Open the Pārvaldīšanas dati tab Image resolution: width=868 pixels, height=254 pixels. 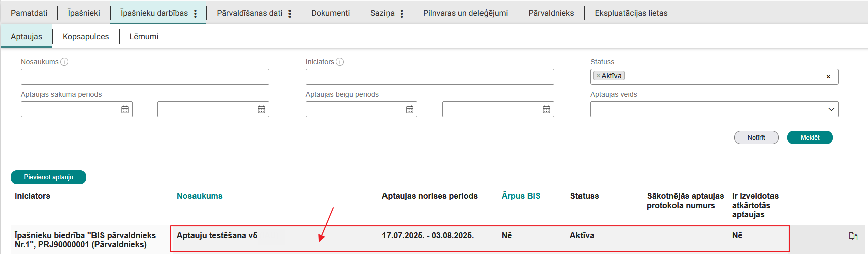(250, 13)
